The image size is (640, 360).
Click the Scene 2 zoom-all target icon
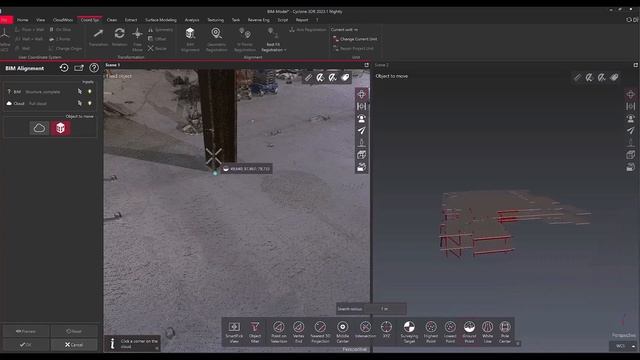pos(631,95)
